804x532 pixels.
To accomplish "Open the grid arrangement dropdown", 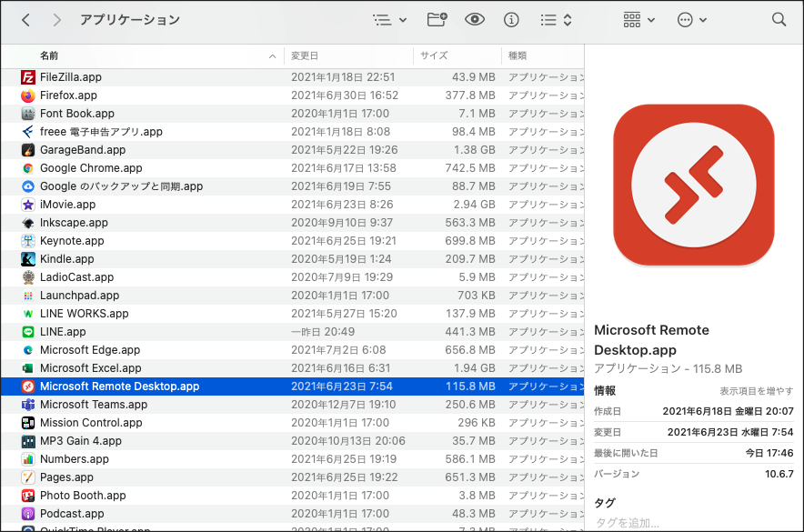I will coord(638,20).
